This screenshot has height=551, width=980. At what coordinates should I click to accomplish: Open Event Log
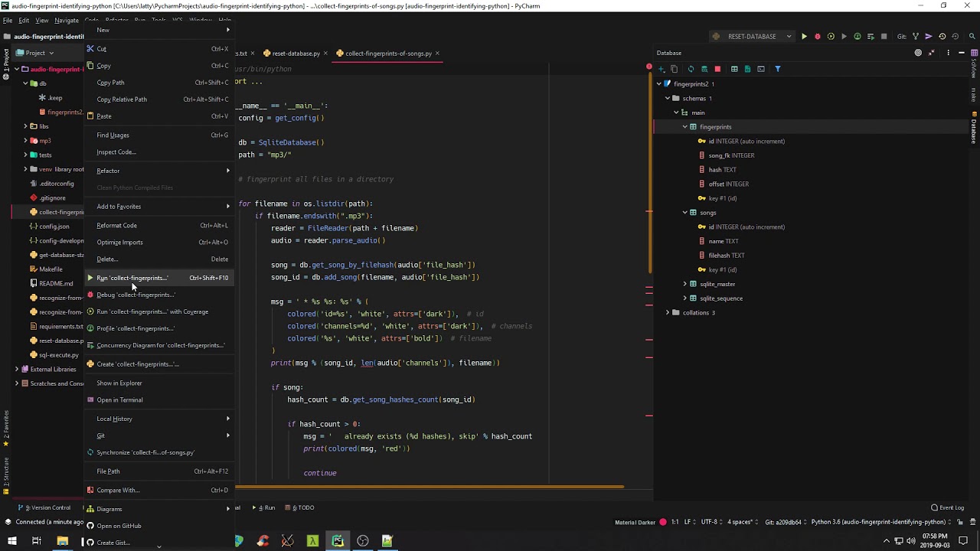(948, 507)
